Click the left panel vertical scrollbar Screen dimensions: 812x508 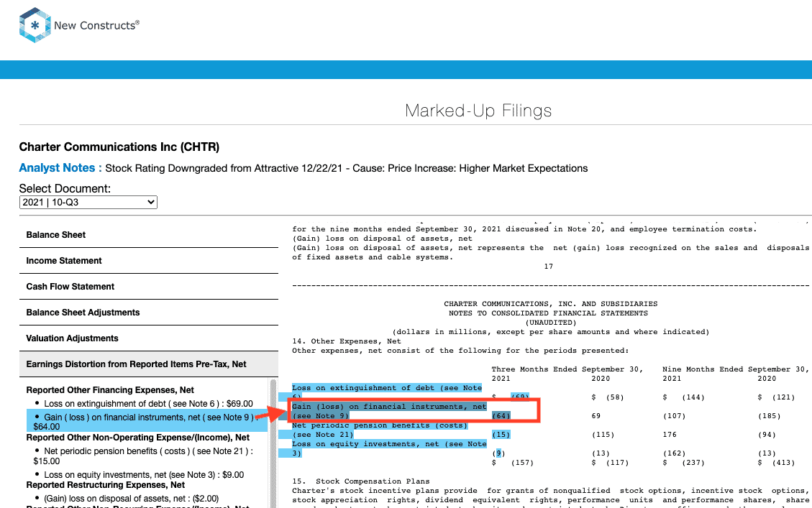click(273, 443)
